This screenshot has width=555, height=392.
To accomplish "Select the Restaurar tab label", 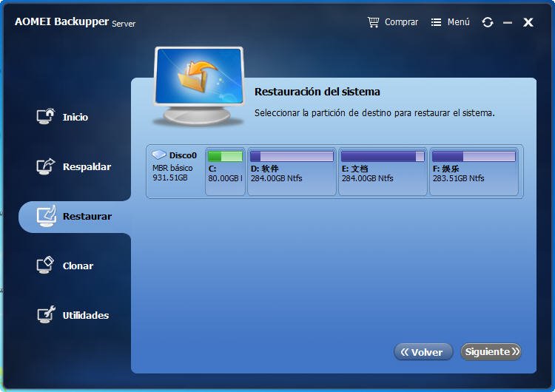I will click(87, 216).
